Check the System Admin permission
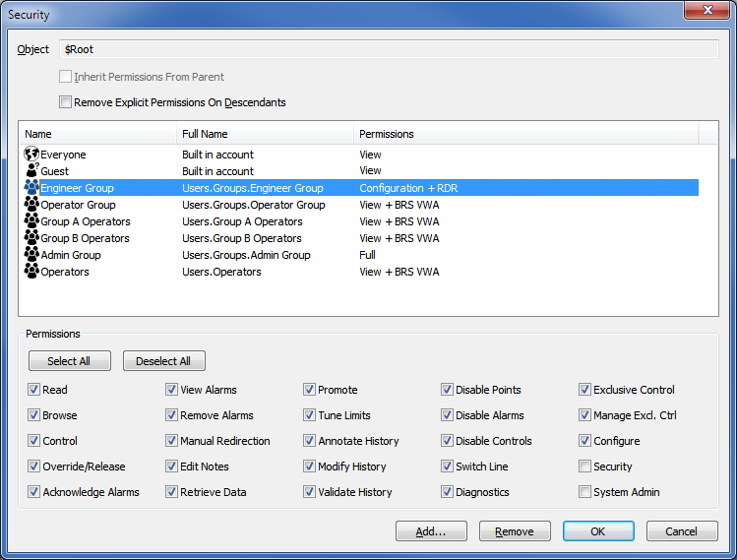The image size is (737, 560). (x=585, y=492)
